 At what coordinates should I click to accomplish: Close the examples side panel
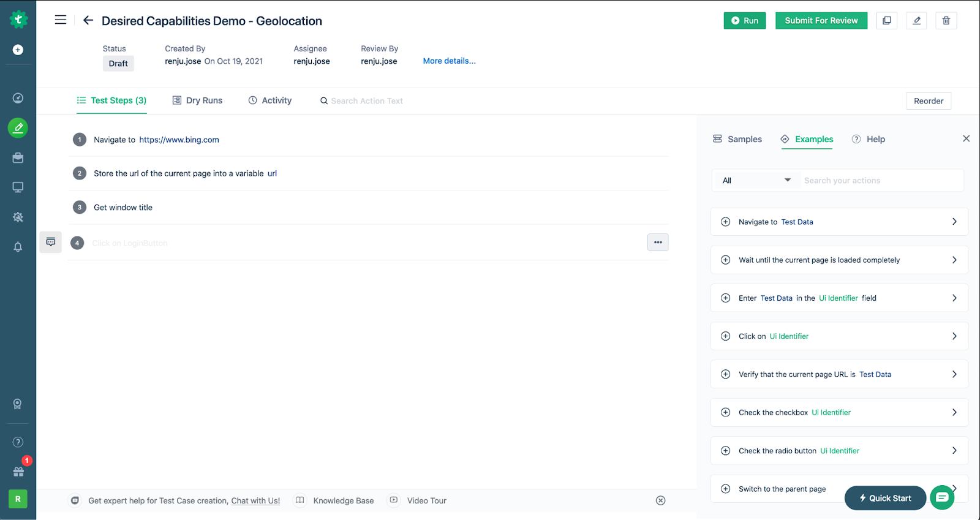966,138
